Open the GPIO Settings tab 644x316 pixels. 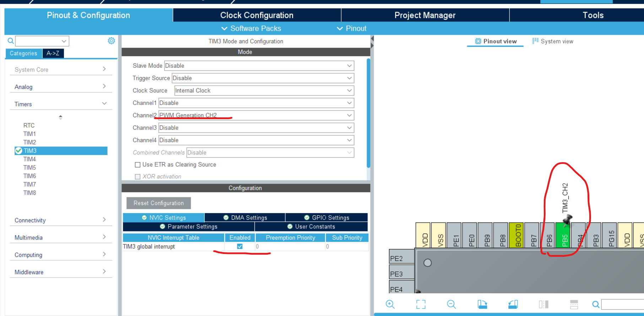[326, 217]
